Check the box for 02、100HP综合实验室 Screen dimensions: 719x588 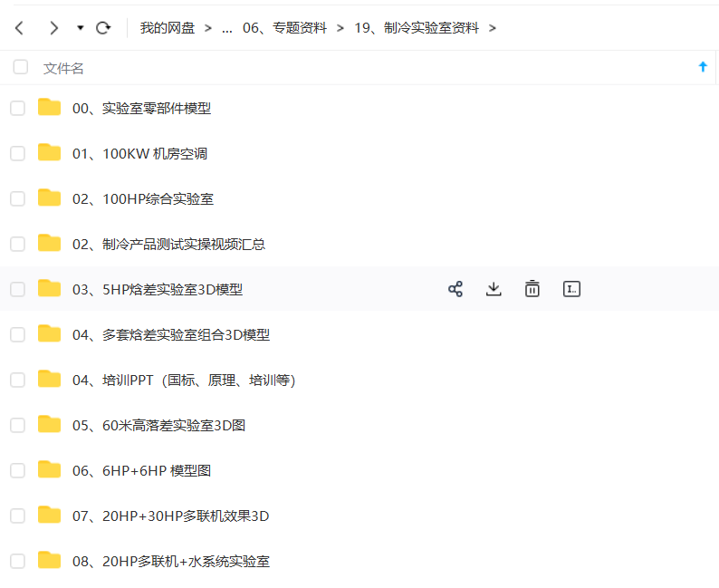[x=17, y=198]
